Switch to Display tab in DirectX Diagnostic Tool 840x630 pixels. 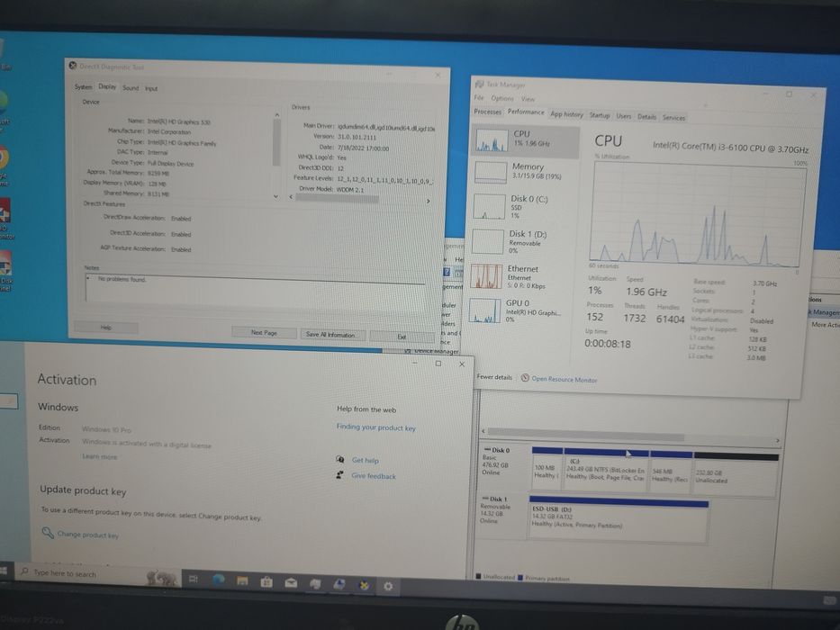click(107, 86)
